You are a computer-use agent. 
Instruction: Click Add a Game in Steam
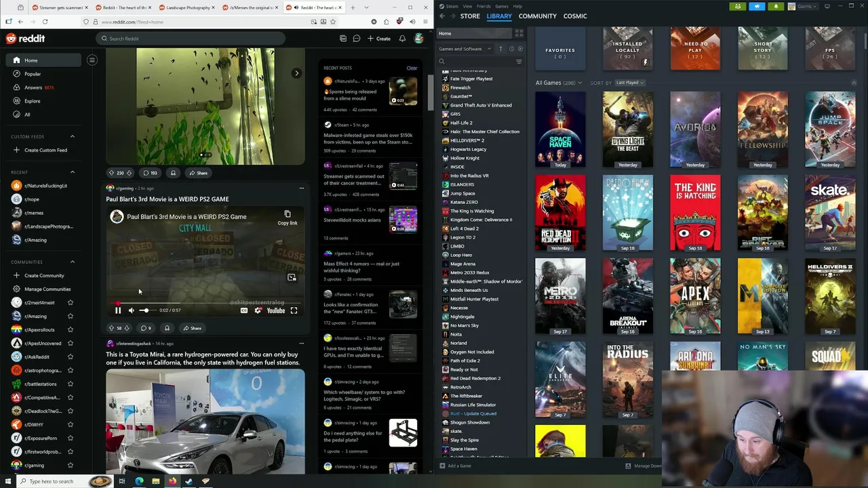pyautogui.click(x=455, y=466)
